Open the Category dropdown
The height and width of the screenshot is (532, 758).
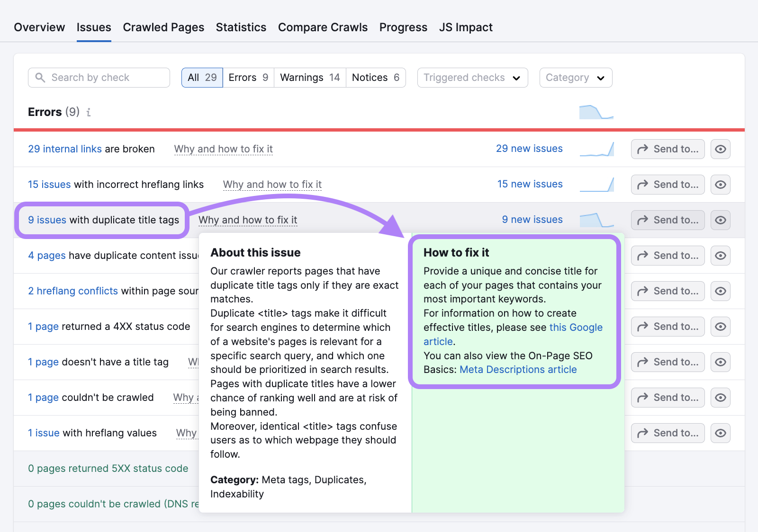576,78
